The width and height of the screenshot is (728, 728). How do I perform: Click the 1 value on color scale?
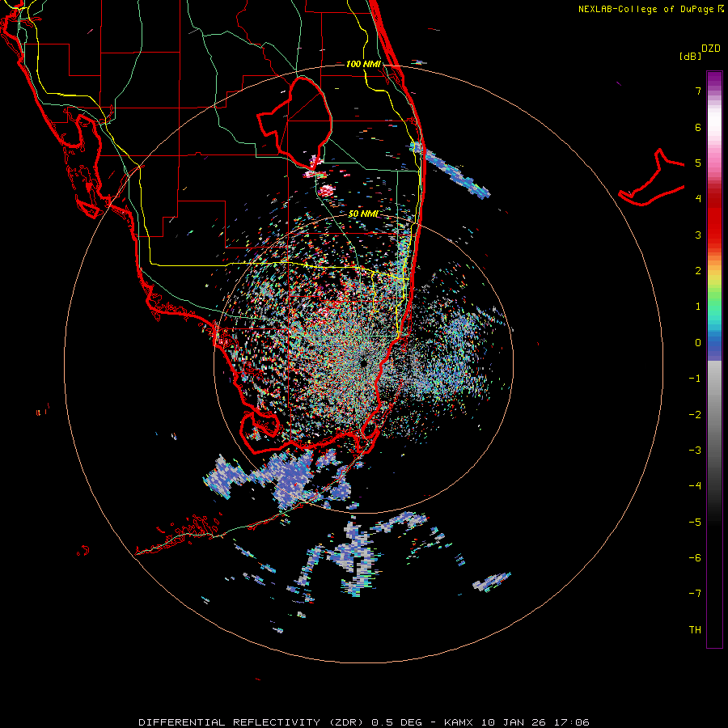[698, 307]
